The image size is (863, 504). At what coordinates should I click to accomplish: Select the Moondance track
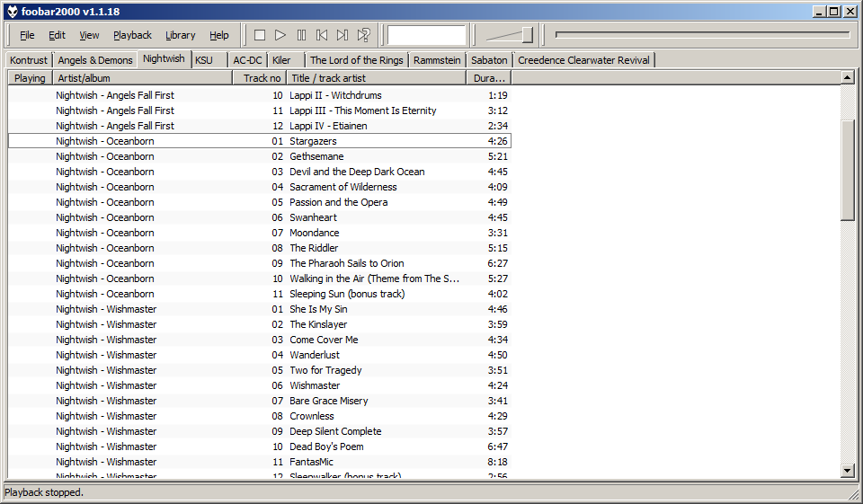coord(260,233)
